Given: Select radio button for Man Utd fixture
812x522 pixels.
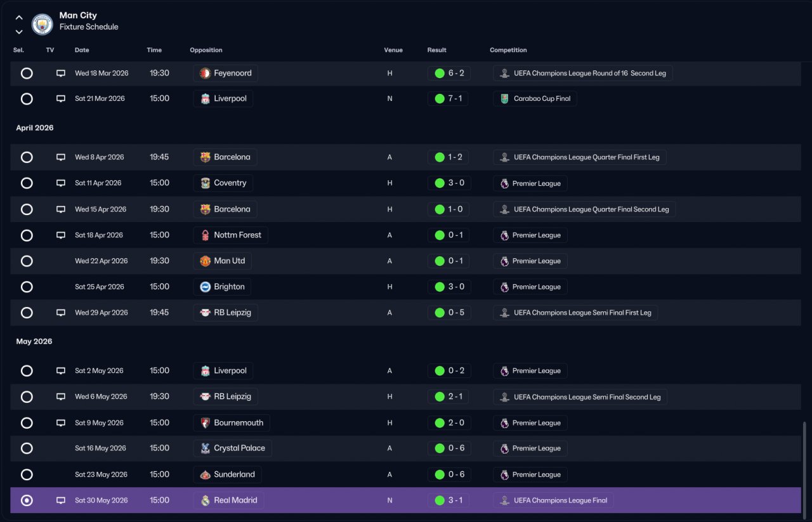Looking at the screenshot, I should 27,261.
